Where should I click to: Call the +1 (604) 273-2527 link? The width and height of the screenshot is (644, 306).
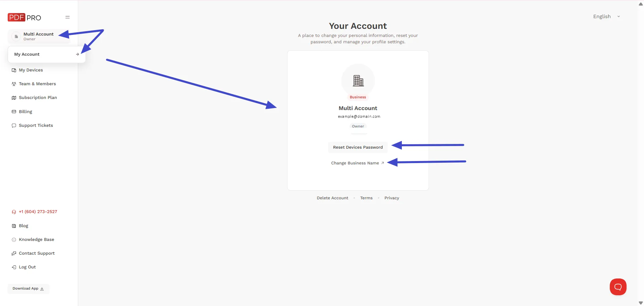(x=38, y=212)
